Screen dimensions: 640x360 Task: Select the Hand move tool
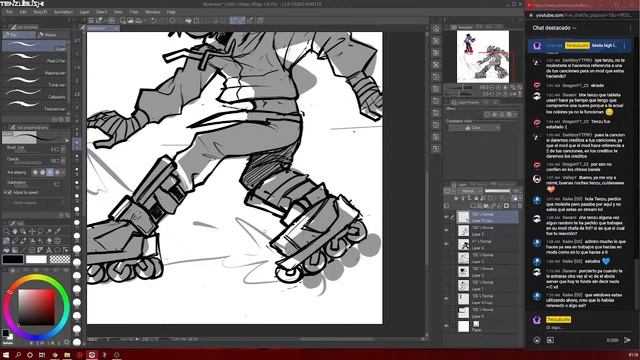pos(15,231)
